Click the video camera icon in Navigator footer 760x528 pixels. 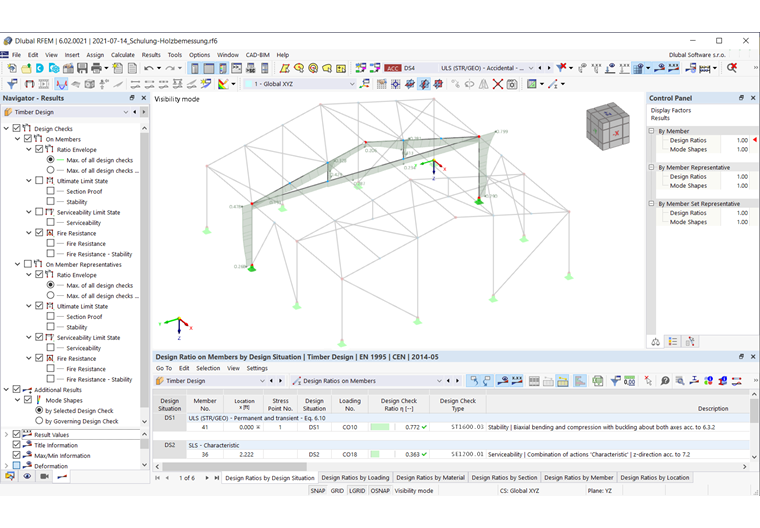pyautogui.click(x=45, y=477)
